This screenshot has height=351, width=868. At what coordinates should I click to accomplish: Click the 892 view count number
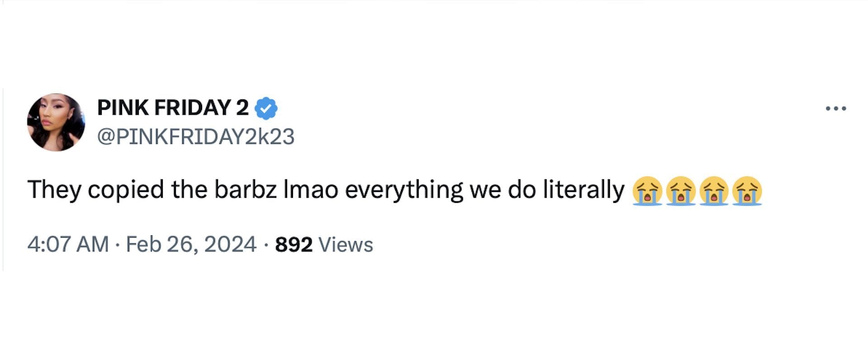pos(294,245)
